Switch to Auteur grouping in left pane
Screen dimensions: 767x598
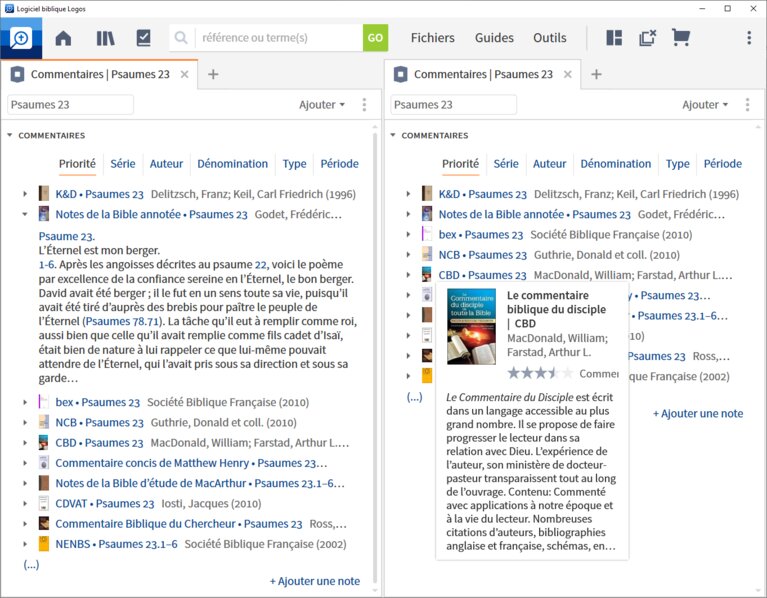[x=166, y=164]
